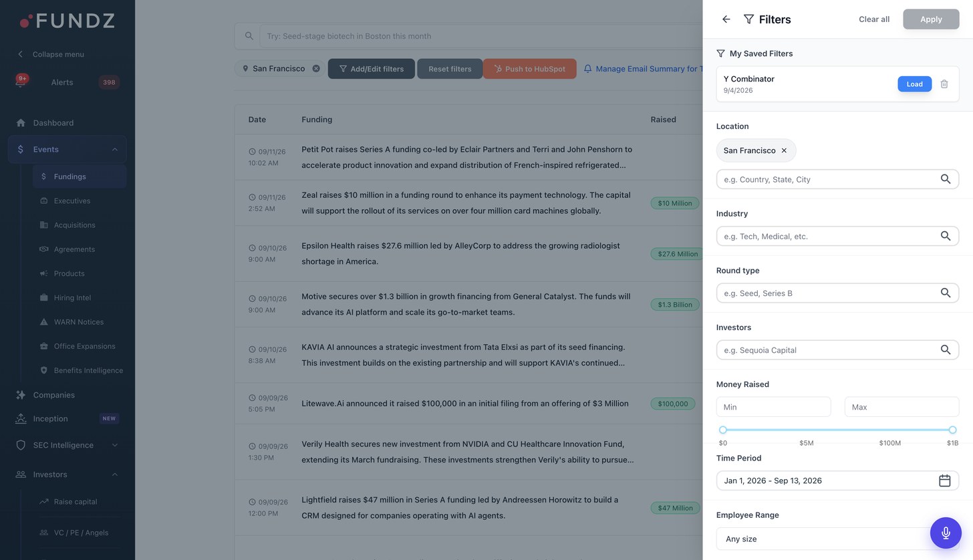Open Office Expansions in the sidebar
This screenshot has height=560, width=973.
(x=79, y=346)
